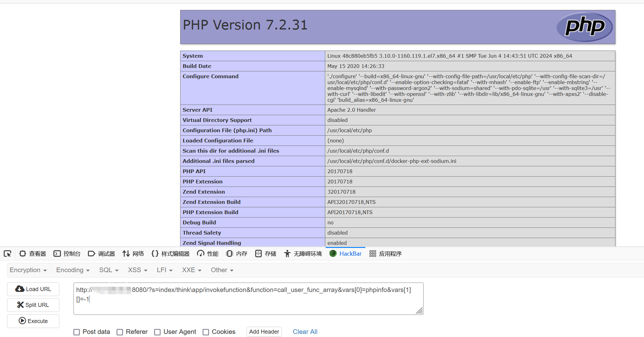
Task: Click the Memory (内存) chip icon
Action: [x=229, y=254]
